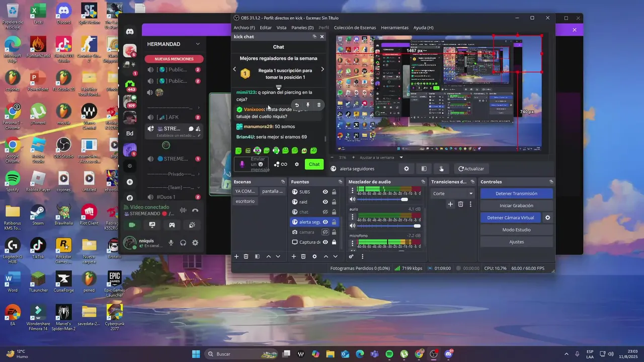Viewport: 644px width, 362px height.
Task: Open Discord noise suppression waveform icon
Action: (x=183, y=210)
